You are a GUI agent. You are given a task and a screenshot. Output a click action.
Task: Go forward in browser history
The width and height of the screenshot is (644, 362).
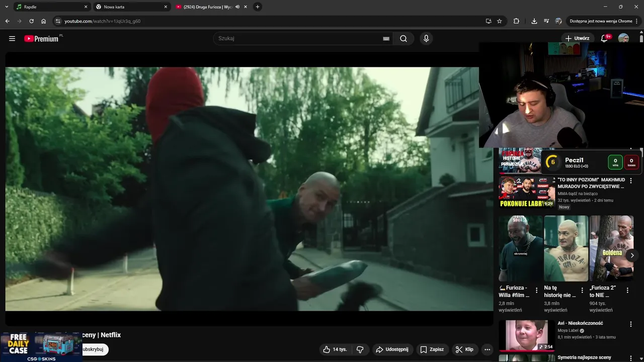pyautogui.click(x=19, y=21)
